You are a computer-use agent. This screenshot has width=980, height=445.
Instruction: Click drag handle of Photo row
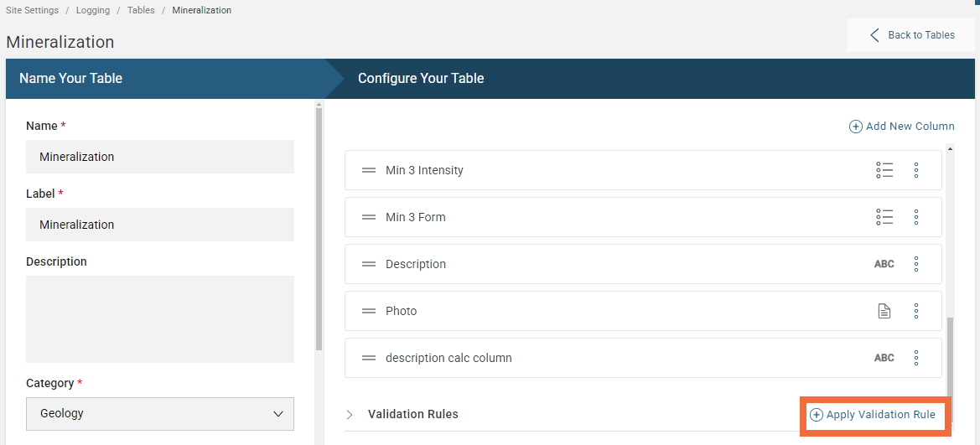(x=368, y=311)
